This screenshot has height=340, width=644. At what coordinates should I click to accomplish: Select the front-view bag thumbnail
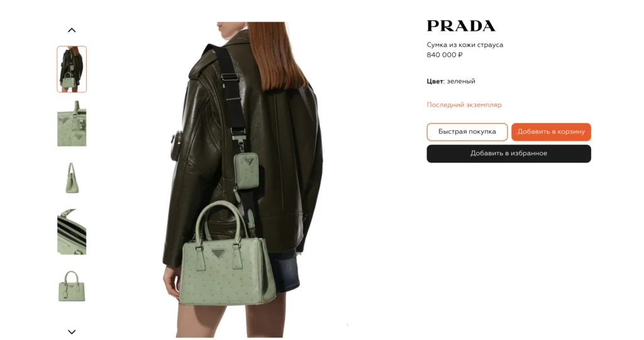(72, 286)
